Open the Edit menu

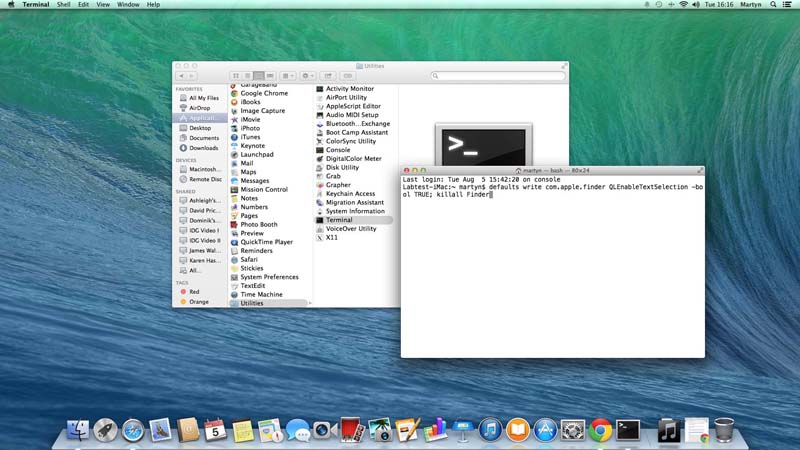[83, 4]
